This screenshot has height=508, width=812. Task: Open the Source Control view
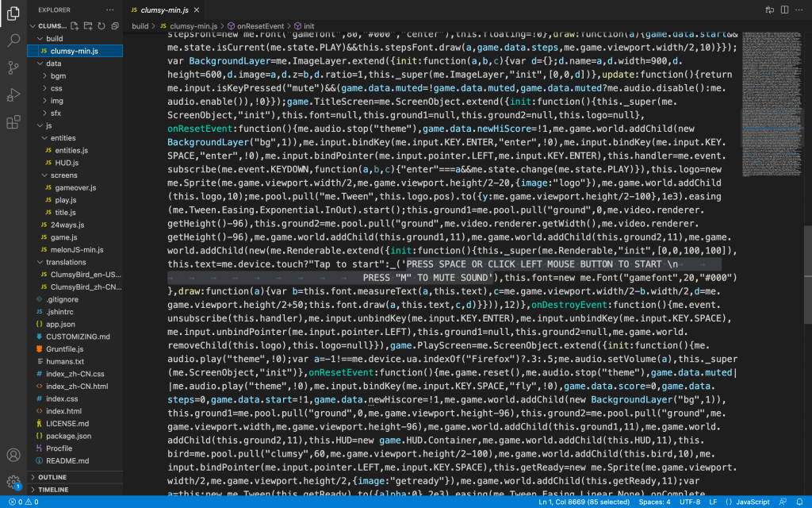coord(13,67)
